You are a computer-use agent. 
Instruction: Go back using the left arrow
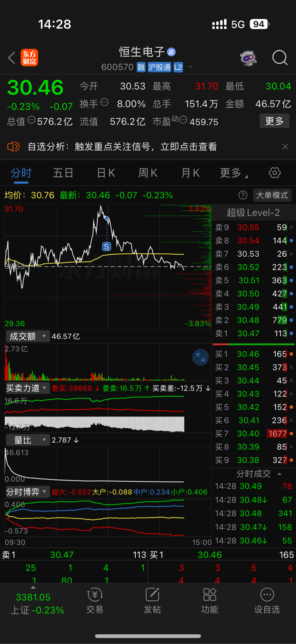pyautogui.click(x=12, y=58)
